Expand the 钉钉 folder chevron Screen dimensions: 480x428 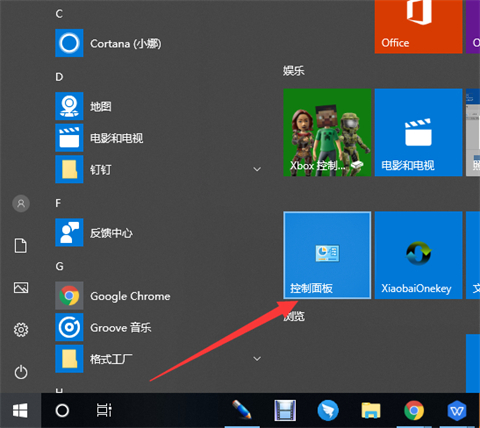coord(257,169)
